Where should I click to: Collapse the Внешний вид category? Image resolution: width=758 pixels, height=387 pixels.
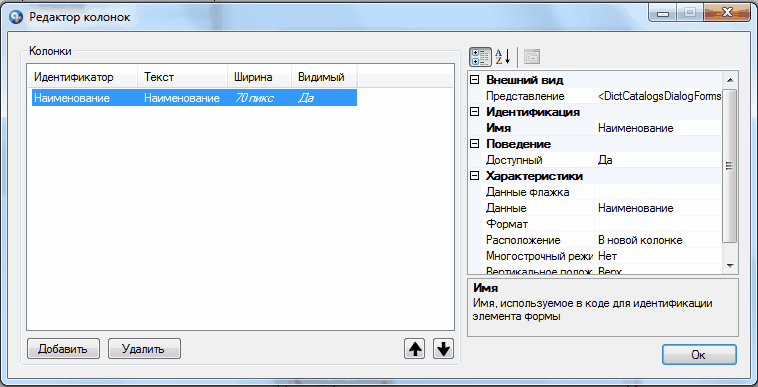click(475, 80)
